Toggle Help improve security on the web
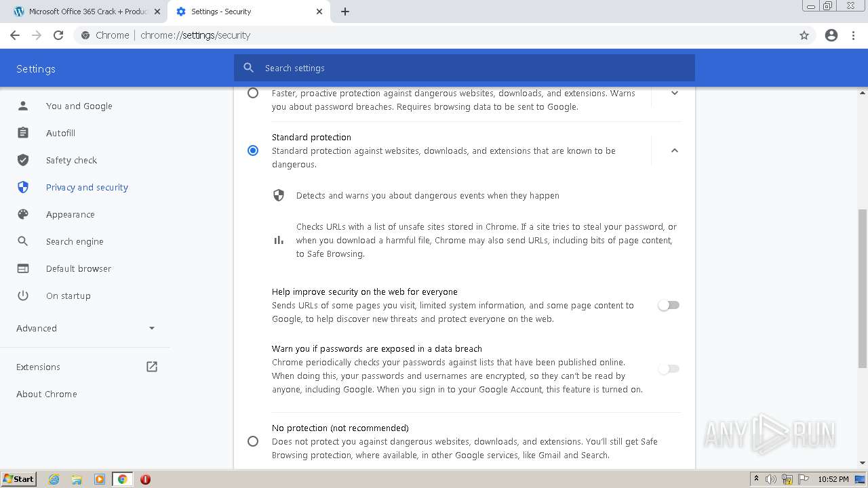868x488 pixels. point(669,305)
